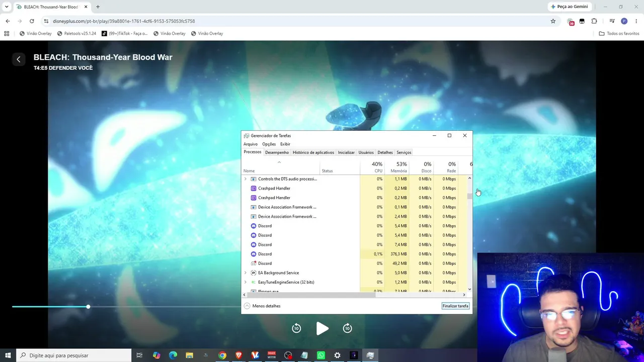Image resolution: width=644 pixels, height=362 pixels.
Task: Open the Chrome apps grid icon
Action: point(7,34)
